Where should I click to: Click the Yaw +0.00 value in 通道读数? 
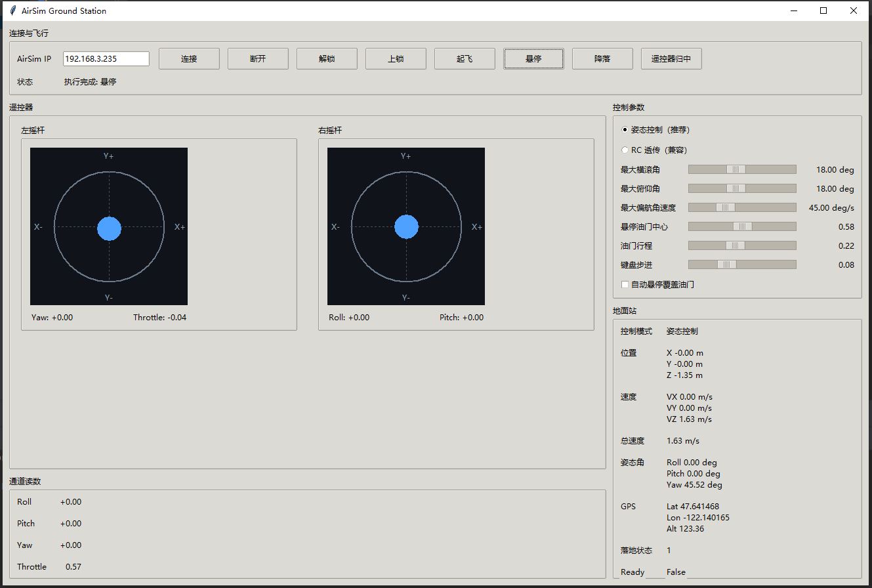click(71, 545)
